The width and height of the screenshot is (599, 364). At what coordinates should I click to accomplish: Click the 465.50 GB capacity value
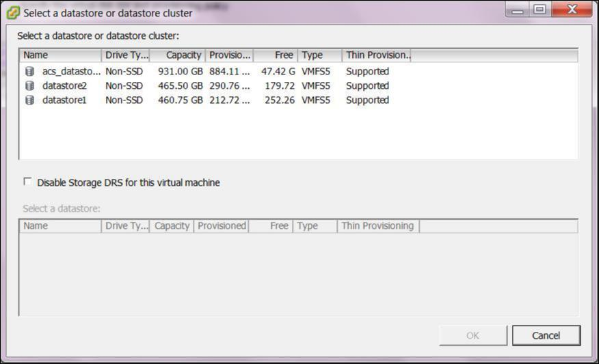pos(181,86)
